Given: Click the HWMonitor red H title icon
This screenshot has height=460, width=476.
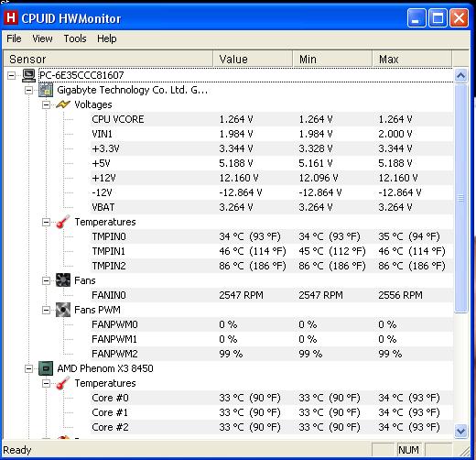Looking at the screenshot, I should pyautogui.click(x=11, y=17).
